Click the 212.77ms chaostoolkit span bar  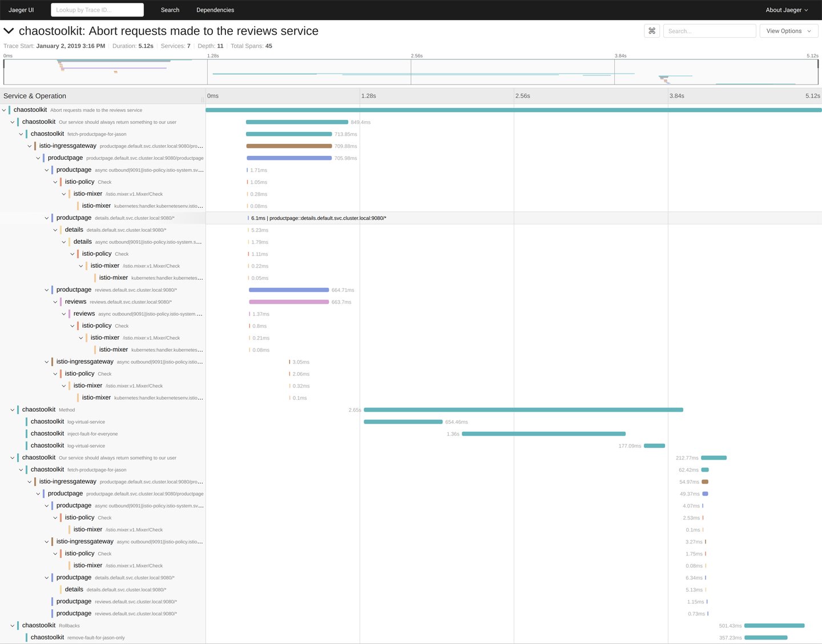pyautogui.click(x=714, y=458)
